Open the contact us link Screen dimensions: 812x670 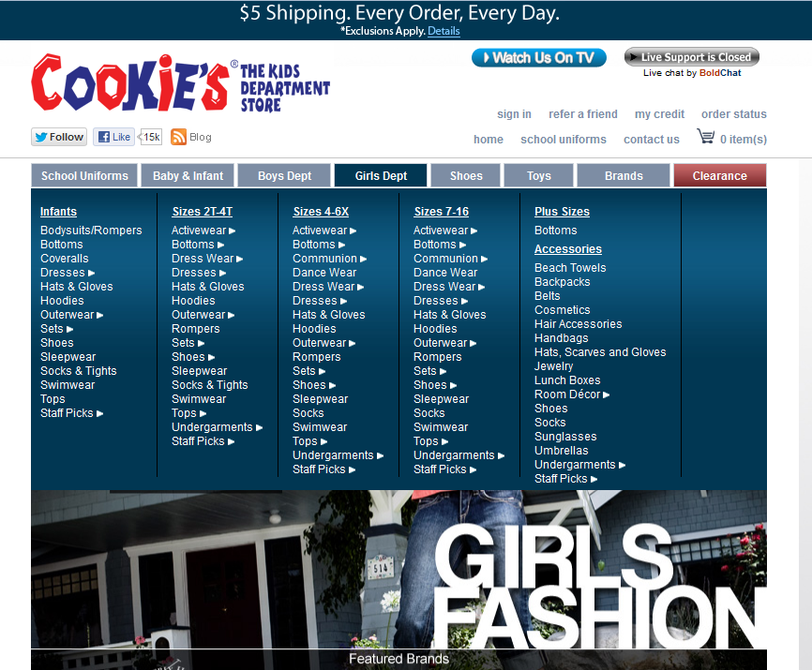click(x=652, y=140)
